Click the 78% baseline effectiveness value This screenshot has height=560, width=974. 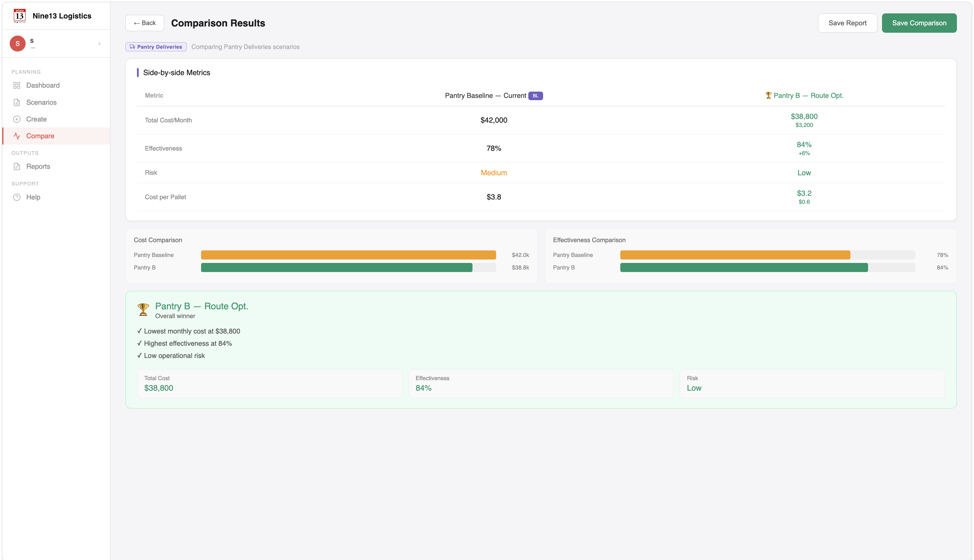tap(494, 149)
